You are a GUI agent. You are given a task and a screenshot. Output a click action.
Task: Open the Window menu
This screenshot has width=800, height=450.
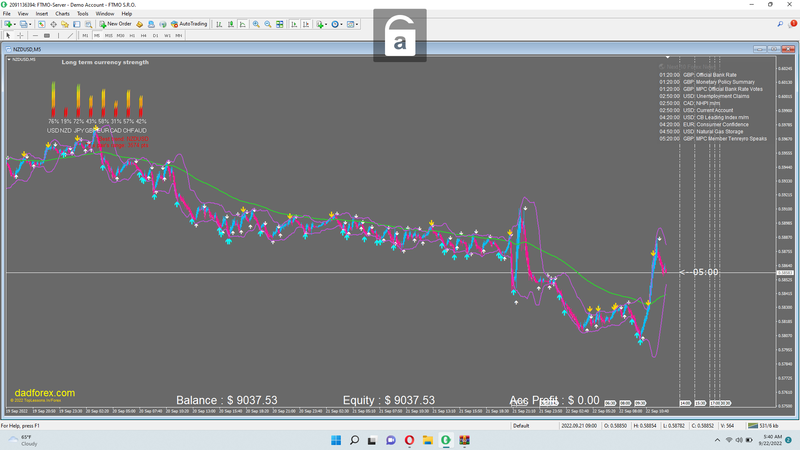[105, 14]
